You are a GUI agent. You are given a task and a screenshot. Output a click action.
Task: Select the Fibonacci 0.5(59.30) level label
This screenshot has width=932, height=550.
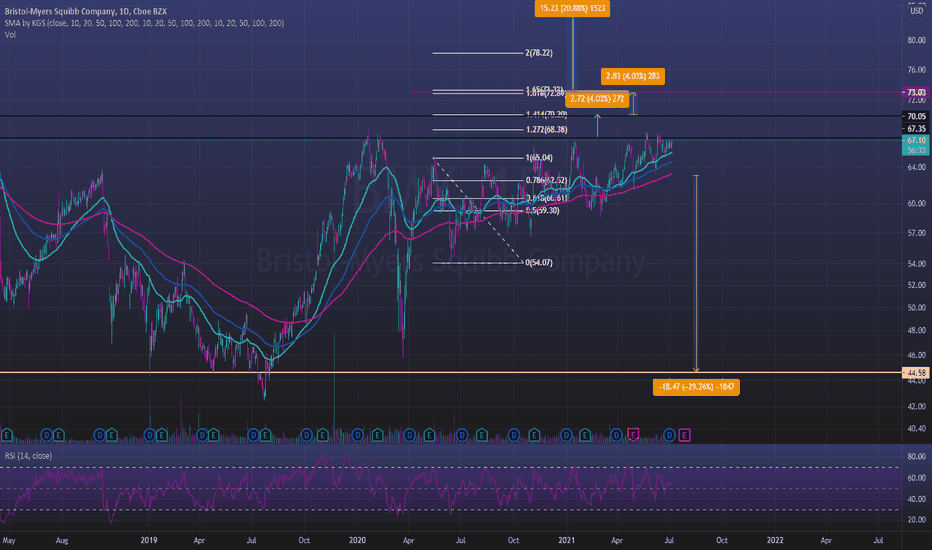point(542,210)
